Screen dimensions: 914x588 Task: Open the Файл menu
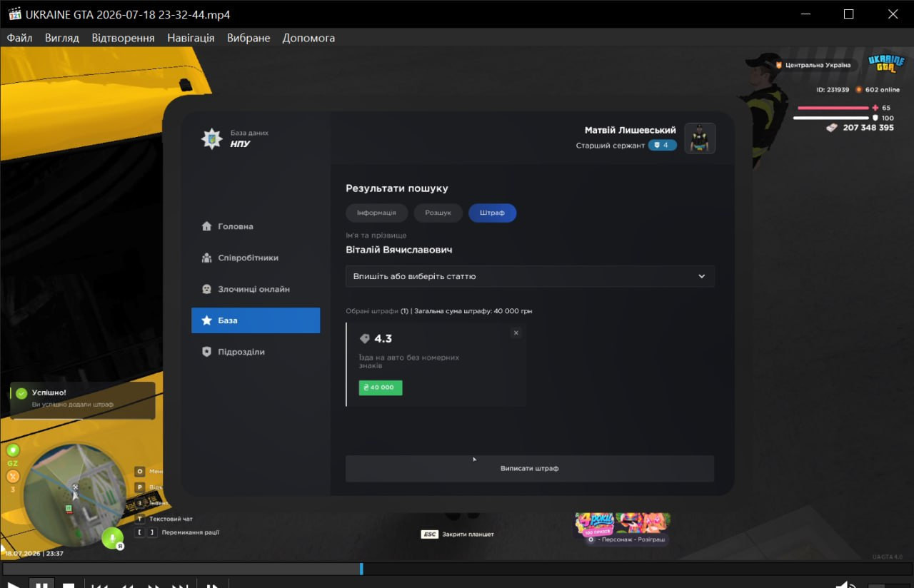tap(19, 38)
